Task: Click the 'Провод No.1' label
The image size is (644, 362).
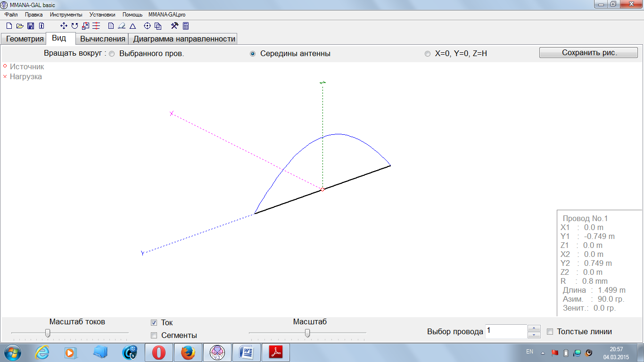Action: click(x=585, y=219)
